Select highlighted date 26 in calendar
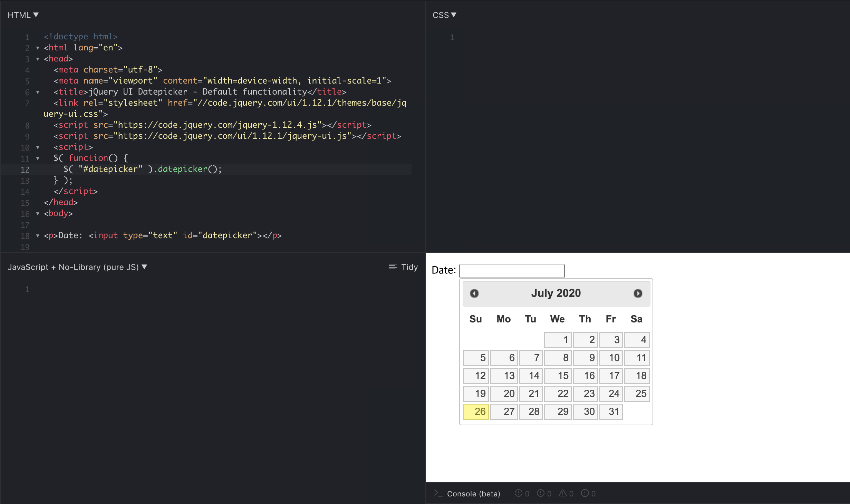 [476, 411]
